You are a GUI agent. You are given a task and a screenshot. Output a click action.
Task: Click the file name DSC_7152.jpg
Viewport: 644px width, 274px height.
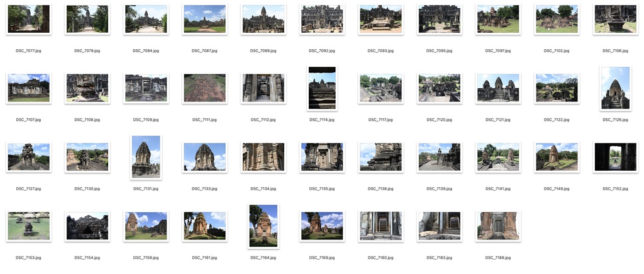click(616, 188)
